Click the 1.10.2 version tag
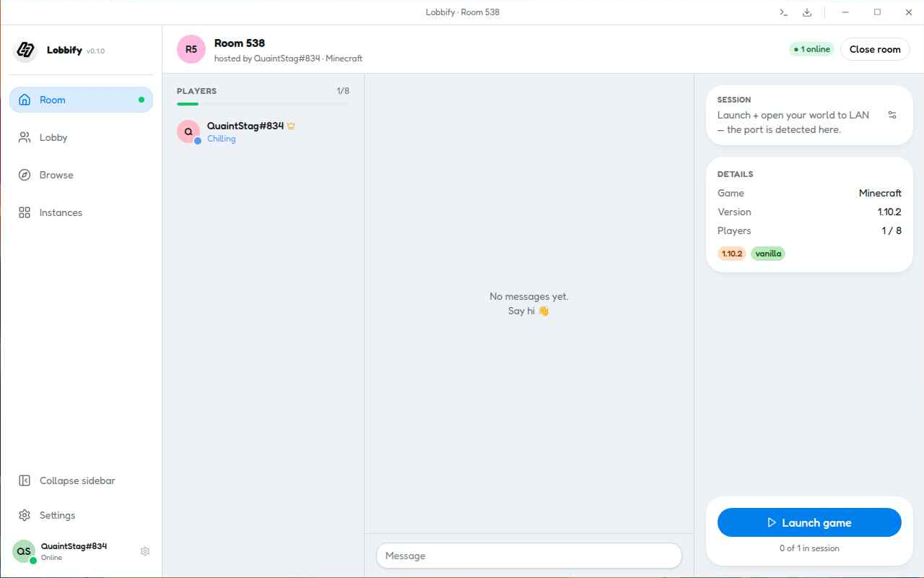Viewport: 924px width, 578px height. pyautogui.click(x=732, y=254)
